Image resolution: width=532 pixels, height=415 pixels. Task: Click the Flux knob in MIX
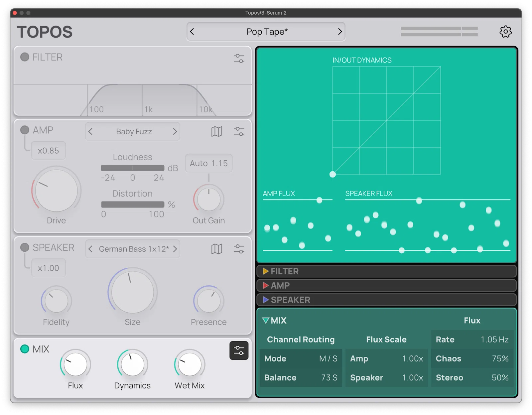[x=75, y=364]
